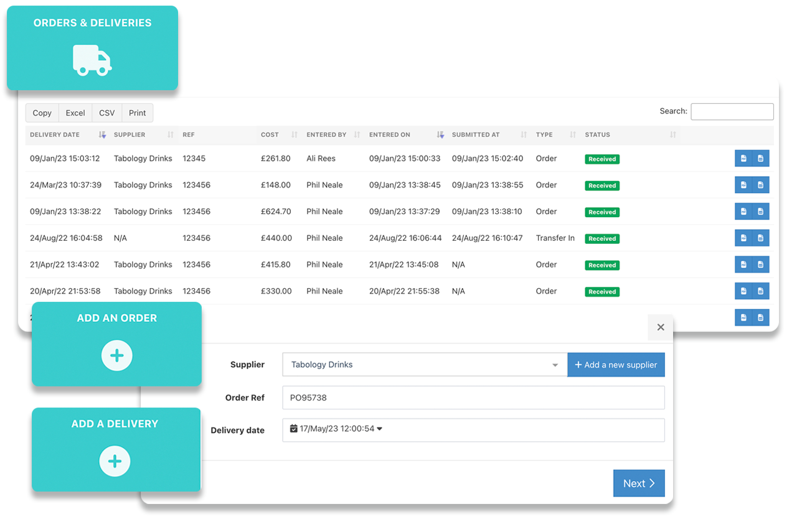Open the Type column sort control

pos(573,134)
